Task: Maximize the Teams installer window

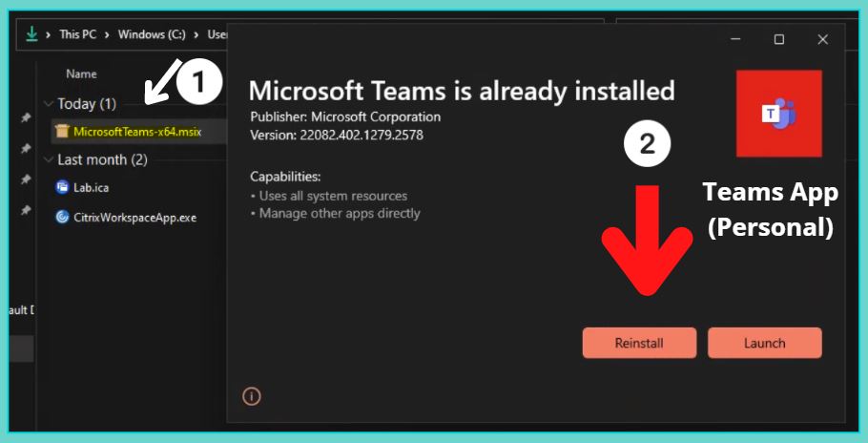Action: click(779, 39)
